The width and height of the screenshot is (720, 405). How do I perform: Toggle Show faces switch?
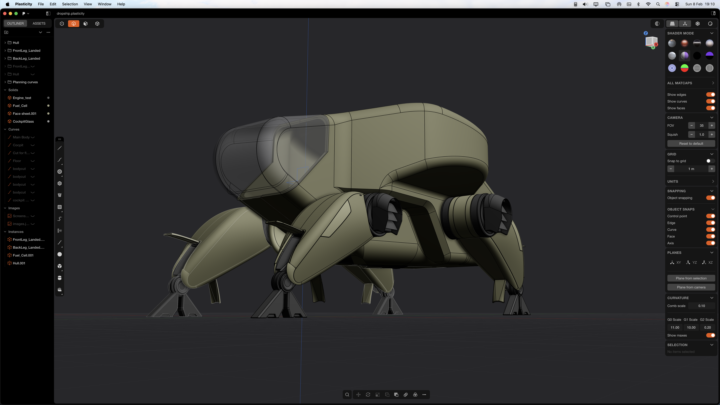(x=710, y=108)
